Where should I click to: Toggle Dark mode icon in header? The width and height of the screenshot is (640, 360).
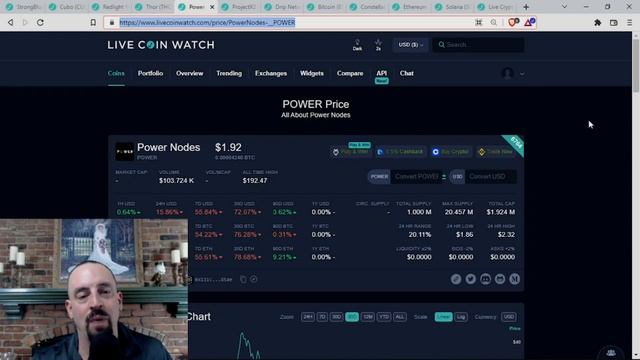pos(357,45)
